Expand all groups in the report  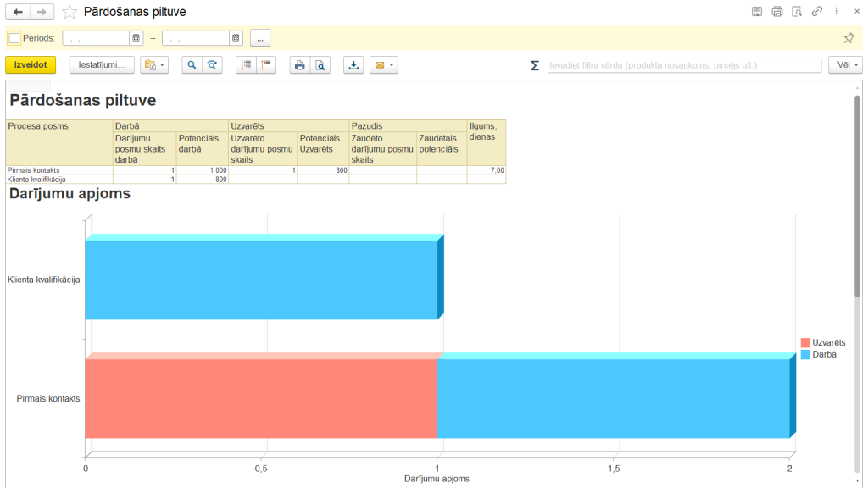coord(246,65)
